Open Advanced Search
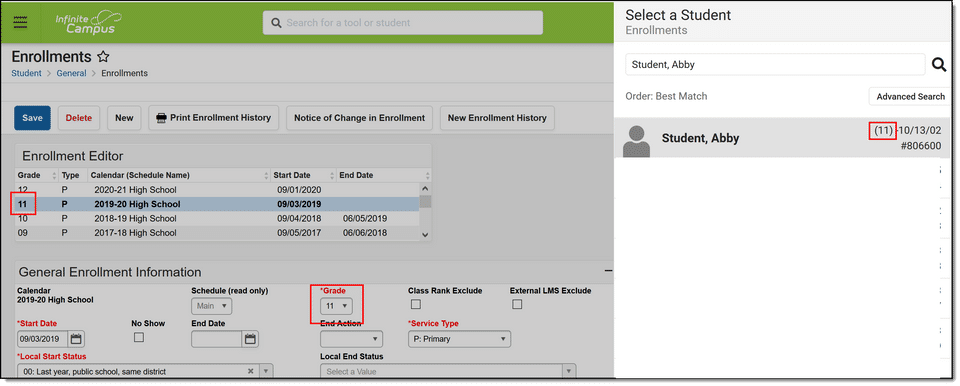The height and width of the screenshot is (386, 960). pyautogui.click(x=910, y=96)
